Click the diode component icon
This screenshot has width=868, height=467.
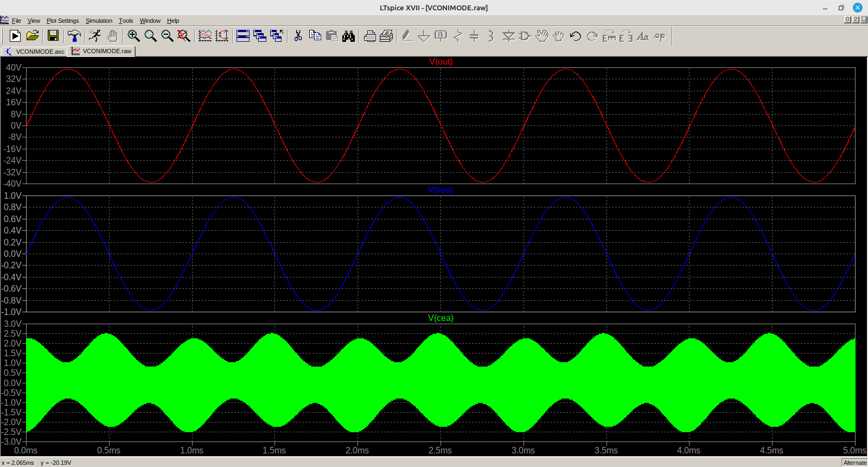(508, 36)
